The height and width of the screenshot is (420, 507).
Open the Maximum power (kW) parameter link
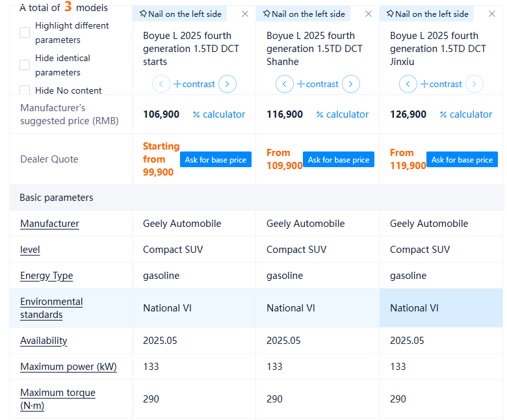(68, 367)
